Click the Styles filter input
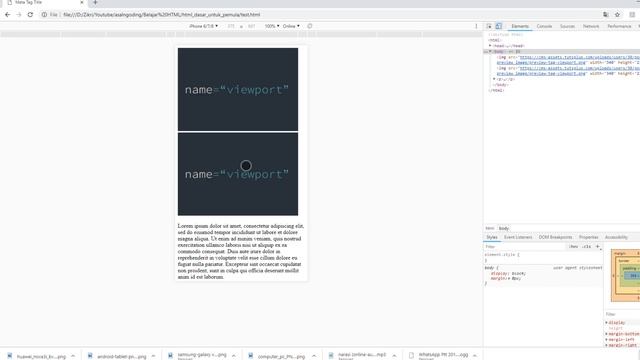The image size is (640, 360). point(524,247)
